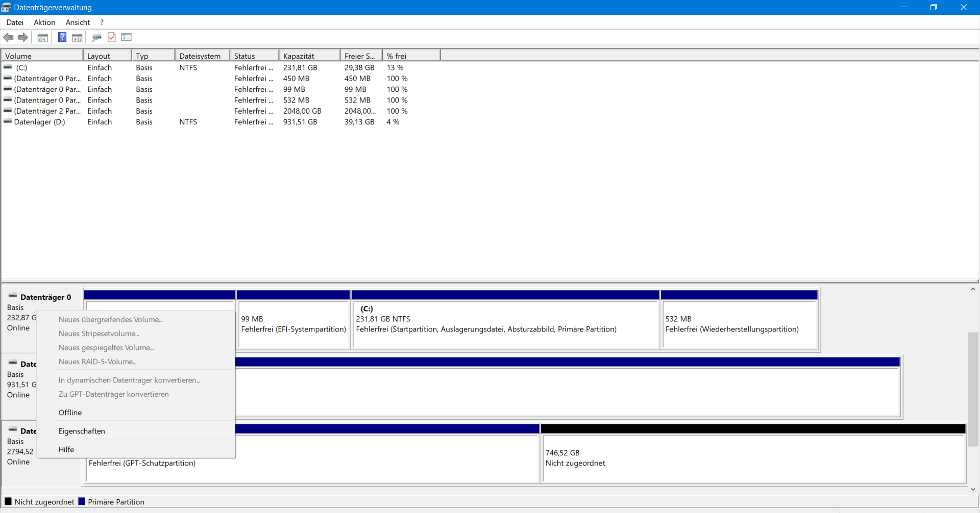
Task: Click the 931,51 GB capacity cell
Action: click(x=300, y=122)
